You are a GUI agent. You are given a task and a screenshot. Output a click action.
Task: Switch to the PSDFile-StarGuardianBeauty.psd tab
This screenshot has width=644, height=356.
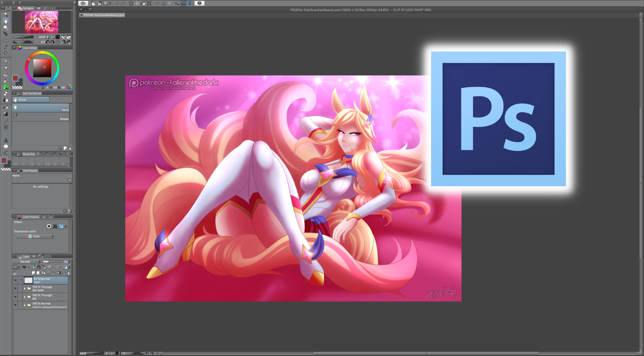[x=103, y=15]
